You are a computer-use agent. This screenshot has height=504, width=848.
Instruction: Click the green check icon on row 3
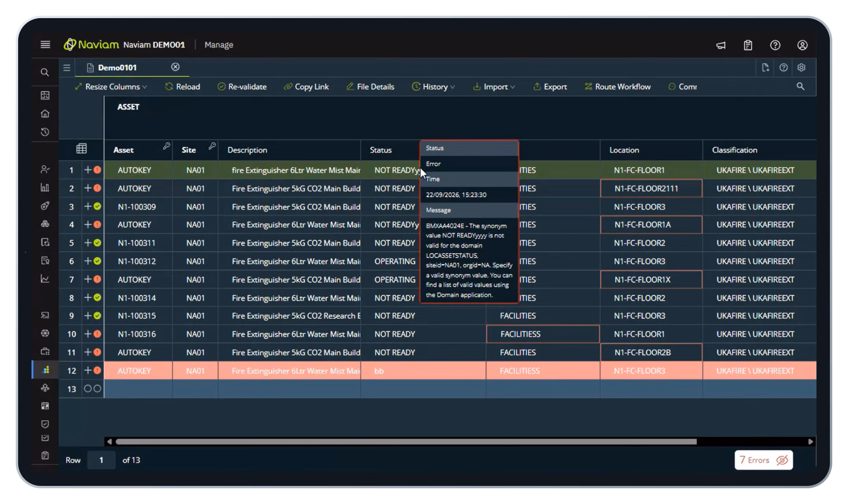[97, 207]
